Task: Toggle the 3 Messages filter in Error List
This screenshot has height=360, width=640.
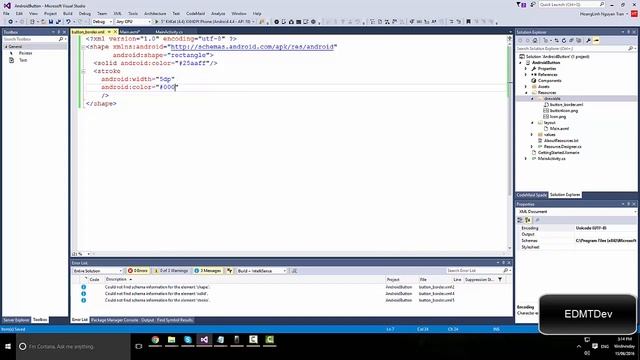Action: click(208, 271)
